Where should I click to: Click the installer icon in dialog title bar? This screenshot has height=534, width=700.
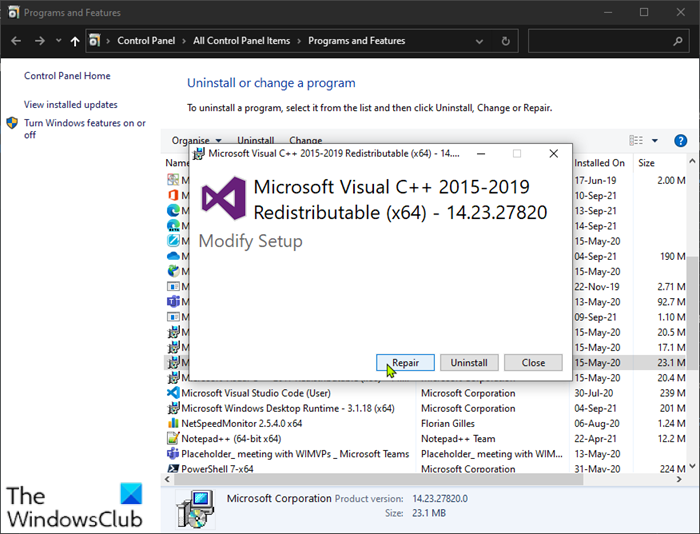click(x=198, y=154)
